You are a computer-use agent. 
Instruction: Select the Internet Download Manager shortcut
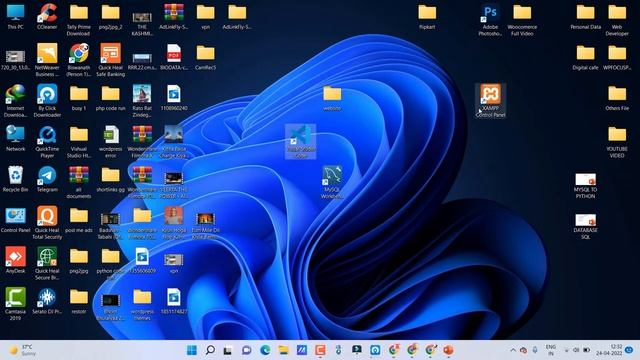click(x=16, y=101)
